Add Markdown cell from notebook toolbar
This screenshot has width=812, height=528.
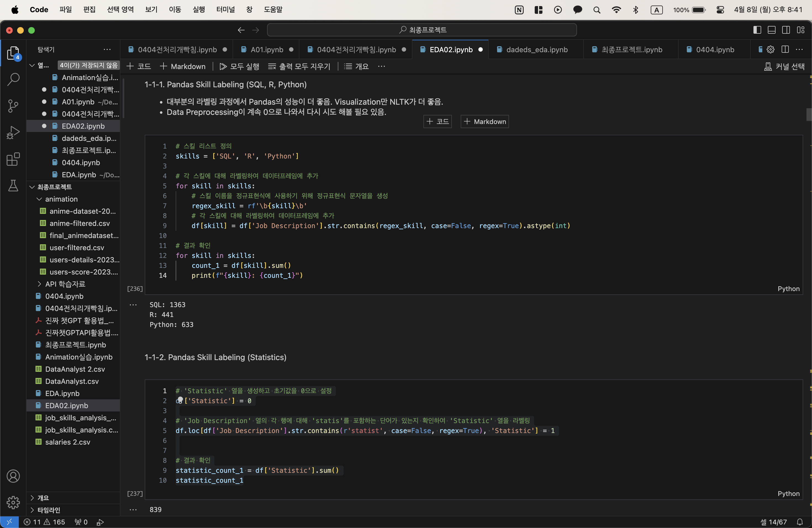pyautogui.click(x=183, y=66)
